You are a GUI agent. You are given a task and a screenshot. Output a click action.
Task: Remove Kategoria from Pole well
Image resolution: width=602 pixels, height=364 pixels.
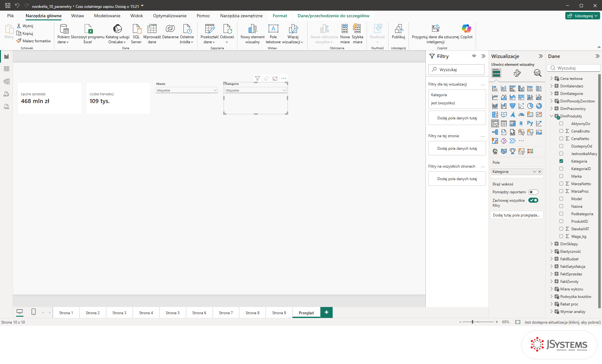[540, 172]
